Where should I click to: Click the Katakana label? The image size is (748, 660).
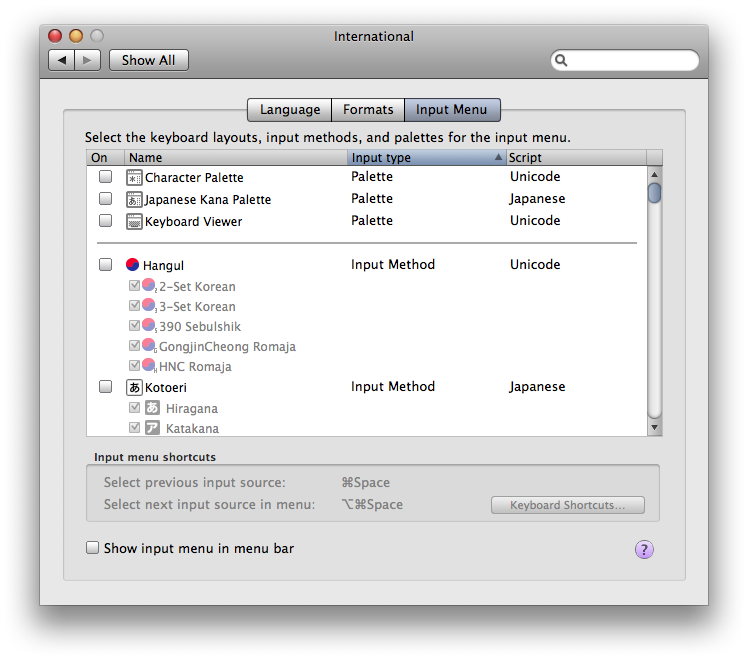click(192, 429)
